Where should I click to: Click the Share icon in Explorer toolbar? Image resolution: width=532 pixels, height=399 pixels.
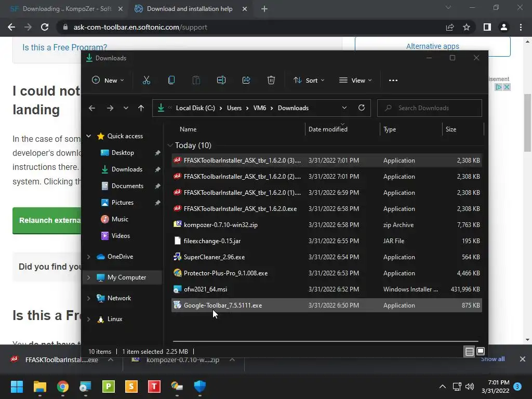tap(246, 81)
